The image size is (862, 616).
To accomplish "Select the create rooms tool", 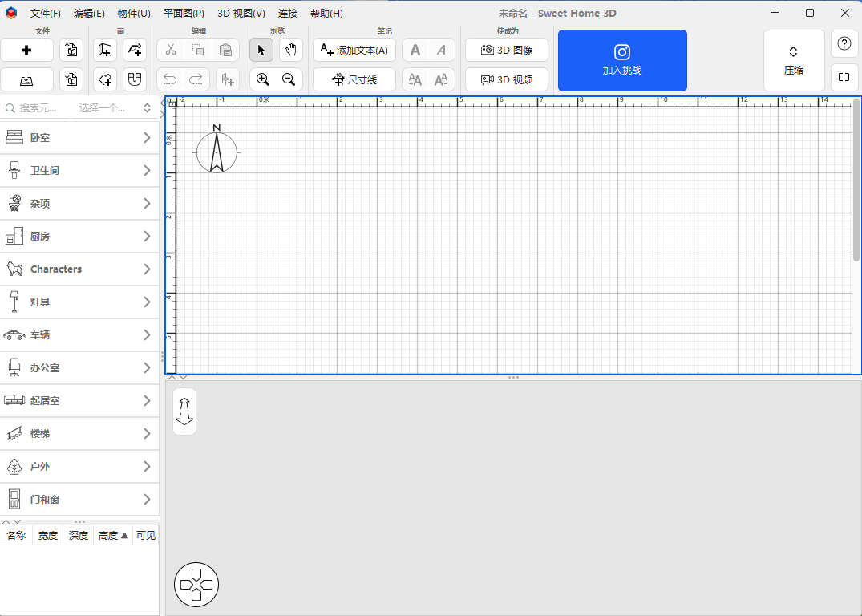I will [105, 79].
